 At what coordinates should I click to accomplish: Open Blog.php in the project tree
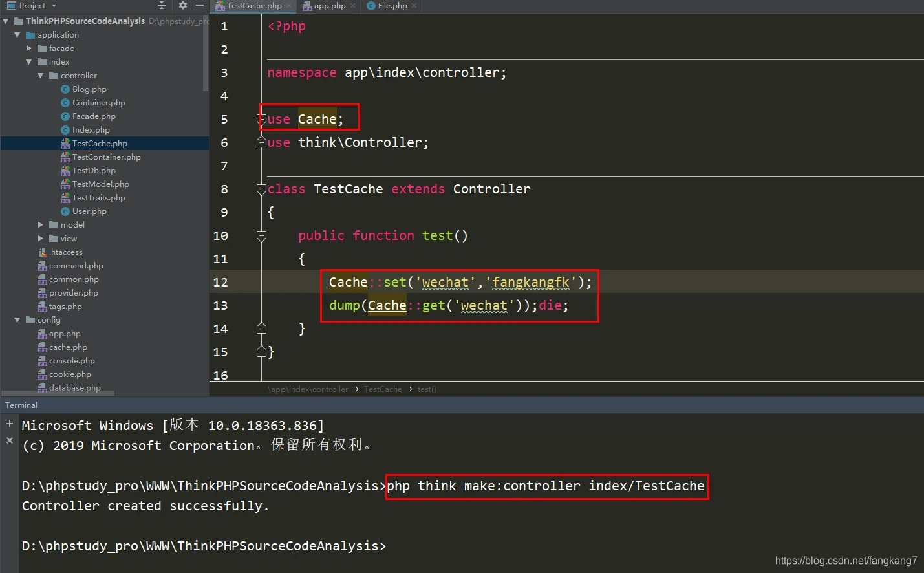[x=89, y=89]
